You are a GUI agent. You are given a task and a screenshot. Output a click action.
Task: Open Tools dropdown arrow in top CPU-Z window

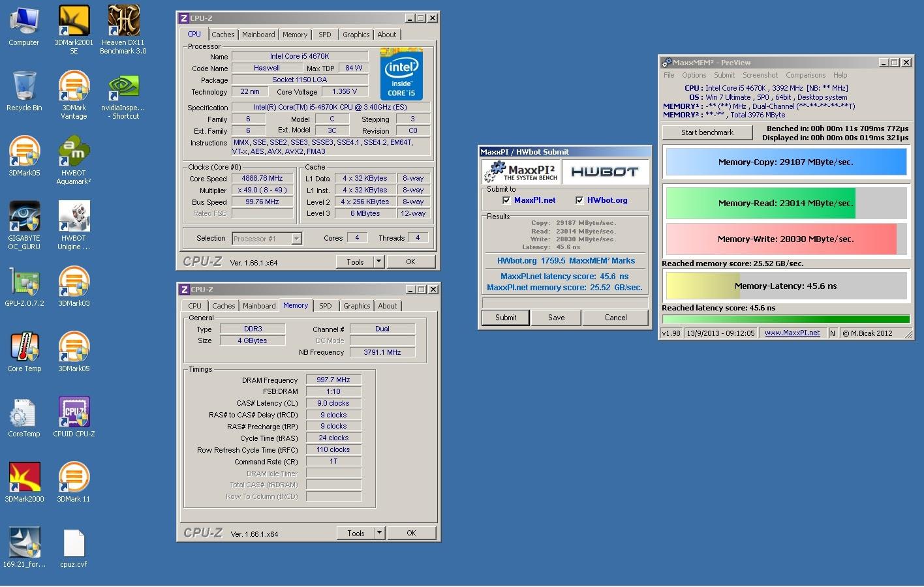click(x=378, y=262)
